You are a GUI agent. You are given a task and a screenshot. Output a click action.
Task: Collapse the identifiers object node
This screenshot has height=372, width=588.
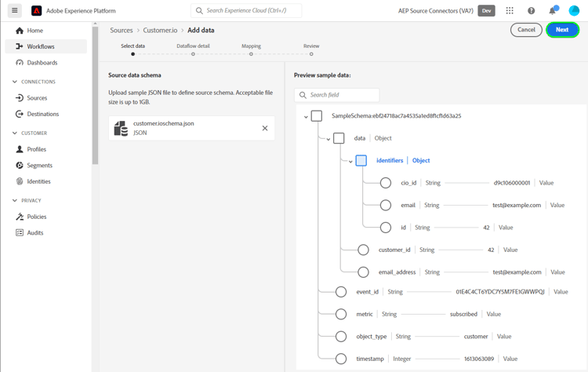tap(350, 162)
